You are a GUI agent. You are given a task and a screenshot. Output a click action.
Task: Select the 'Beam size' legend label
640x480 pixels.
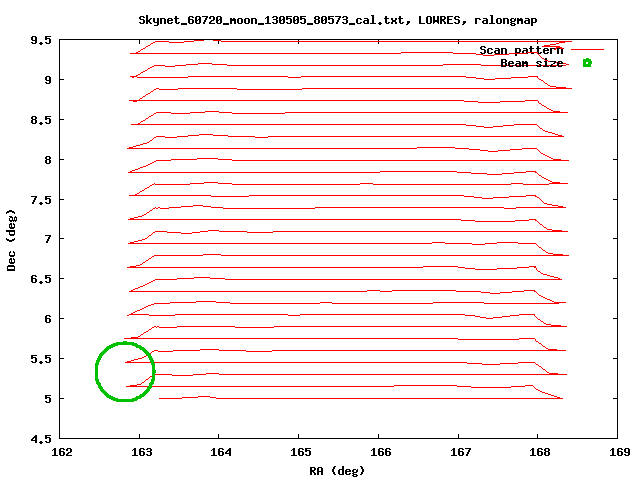pyautogui.click(x=531, y=63)
